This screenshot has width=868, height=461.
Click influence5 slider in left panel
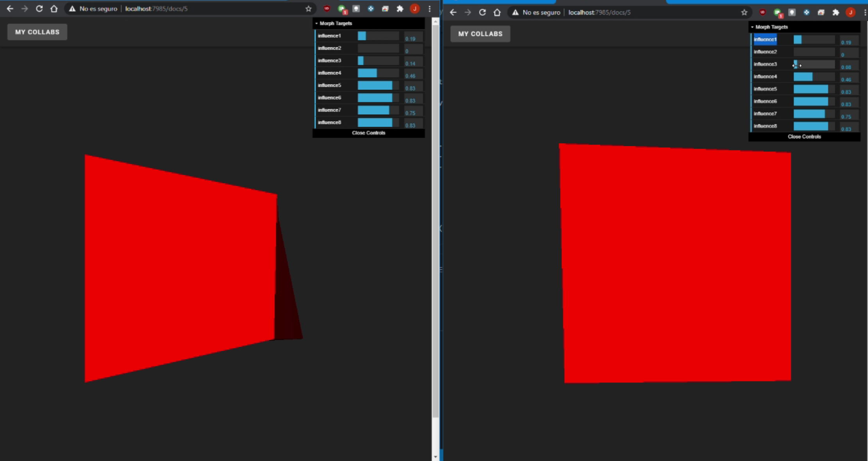point(378,86)
